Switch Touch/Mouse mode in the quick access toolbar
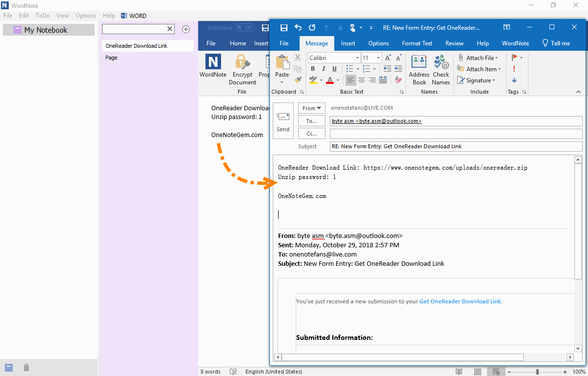This screenshot has width=588, height=376. pos(352,27)
